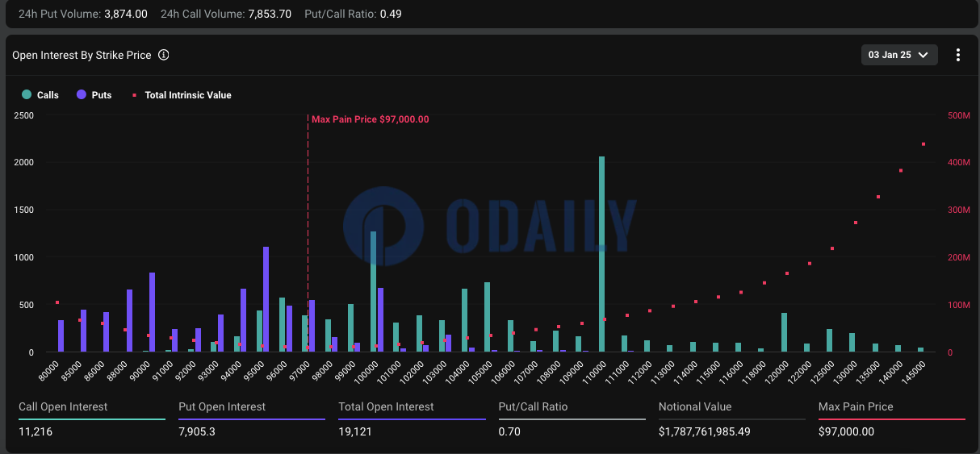Click the 110000 strike axis label

[x=594, y=370]
